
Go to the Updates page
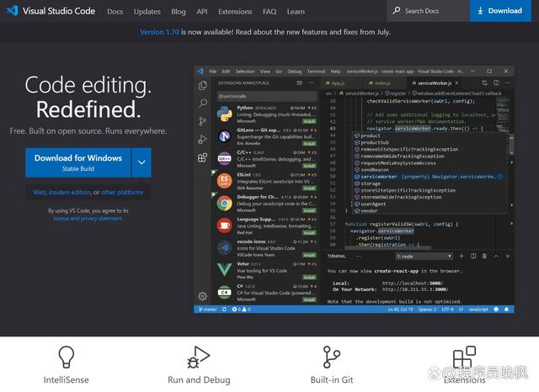click(147, 12)
